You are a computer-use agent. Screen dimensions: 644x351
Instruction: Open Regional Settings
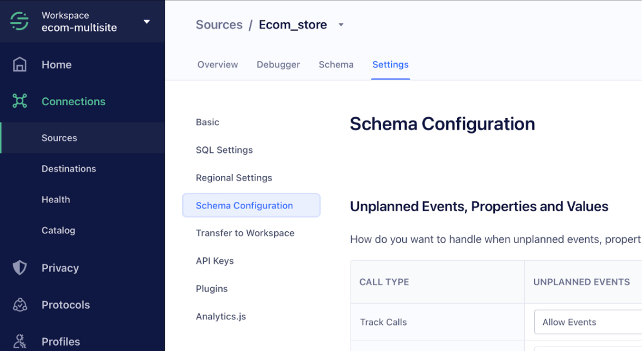[234, 178]
